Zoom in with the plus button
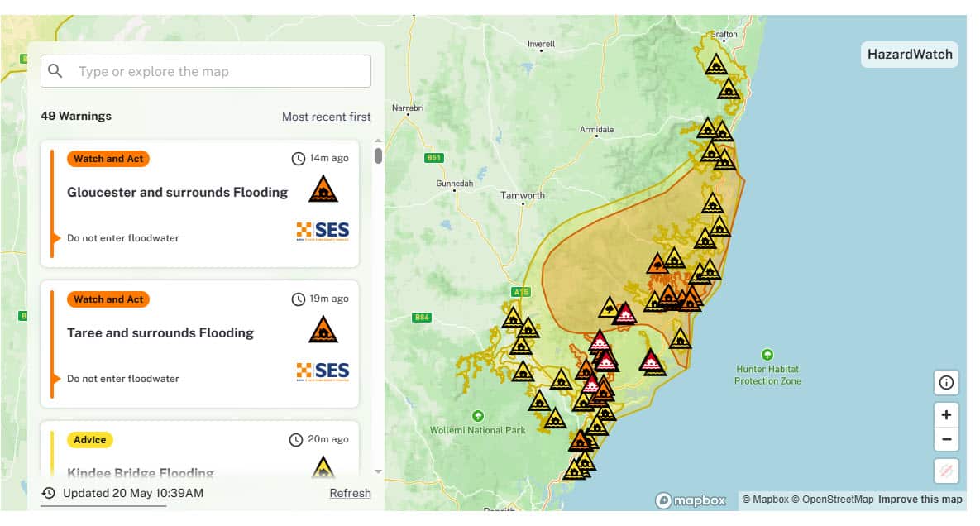This screenshot has width=980, height=526. (946, 415)
